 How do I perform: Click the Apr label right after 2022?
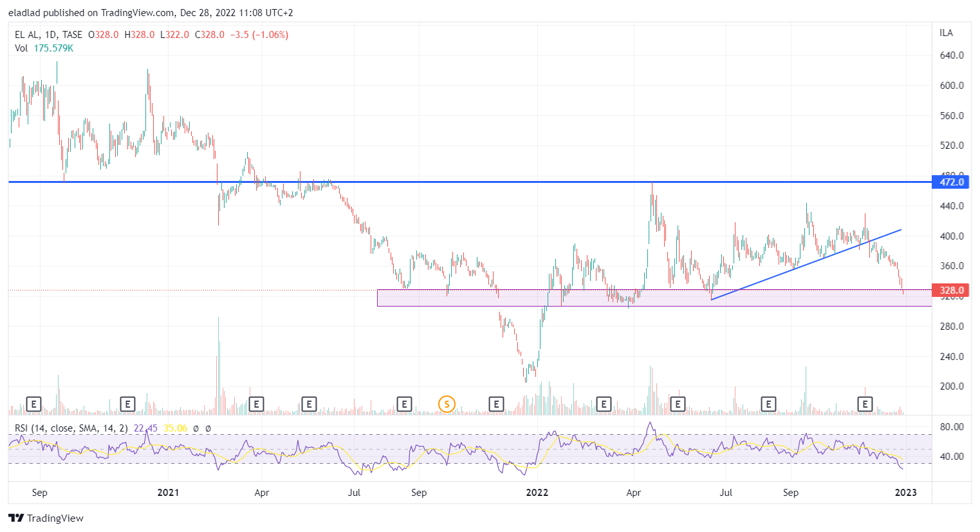(x=634, y=493)
